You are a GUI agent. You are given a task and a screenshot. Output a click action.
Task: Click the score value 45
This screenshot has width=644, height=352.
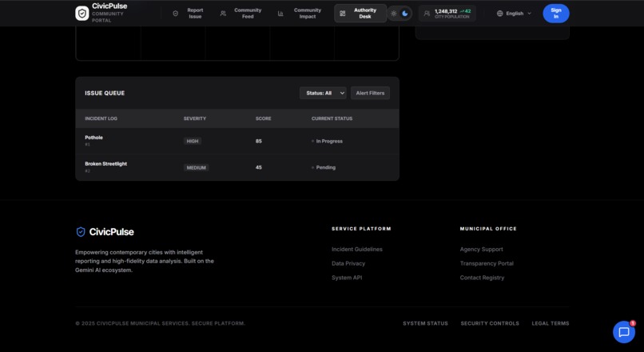(x=259, y=167)
